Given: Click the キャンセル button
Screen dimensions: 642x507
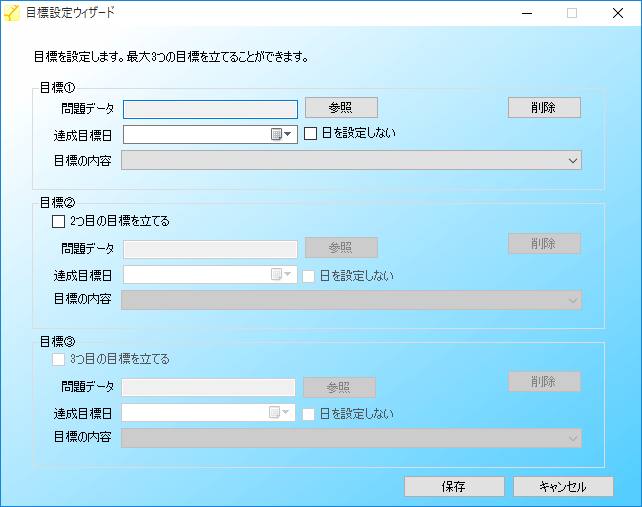Looking at the screenshot, I should click(563, 486).
